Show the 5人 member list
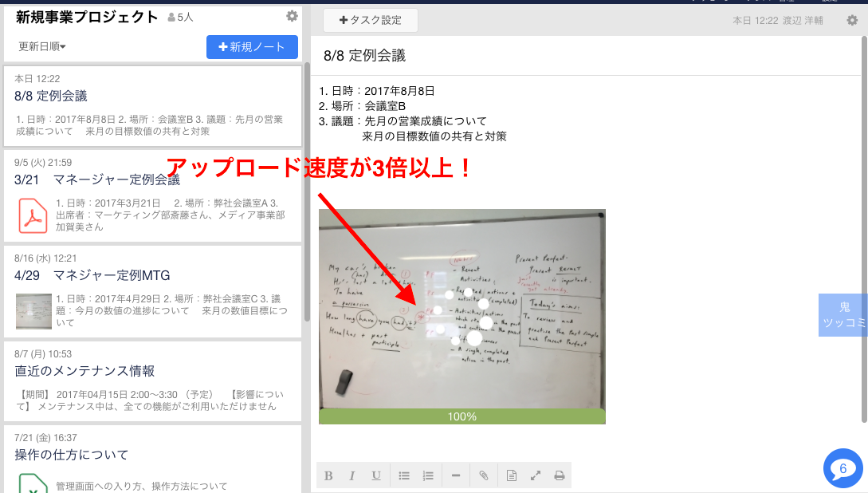The height and width of the screenshot is (493, 868). pyautogui.click(x=180, y=15)
